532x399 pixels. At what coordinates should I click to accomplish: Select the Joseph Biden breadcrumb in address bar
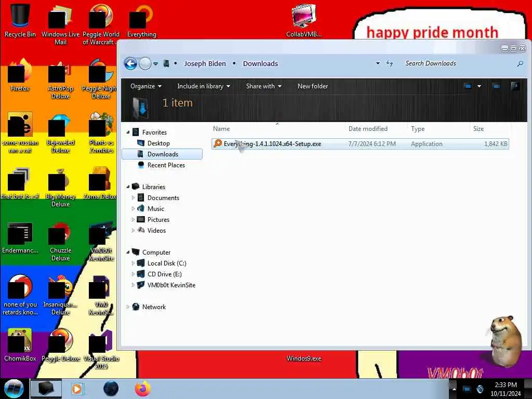pos(205,64)
